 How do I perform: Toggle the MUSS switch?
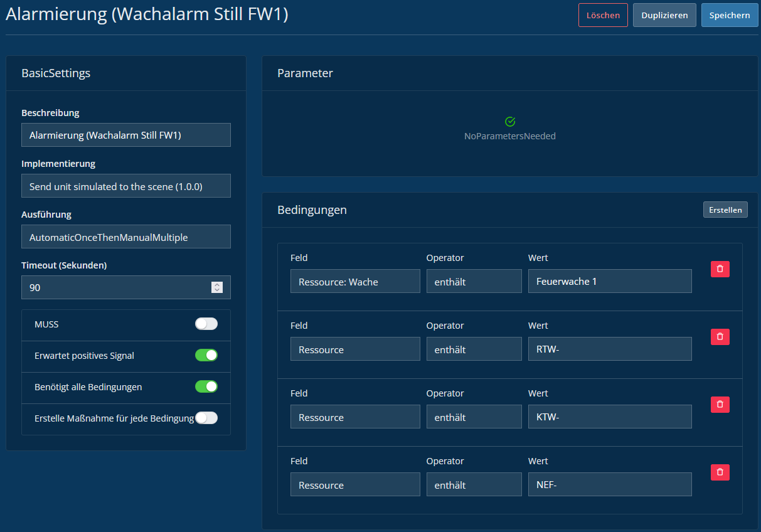pyautogui.click(x=206, y=324)
